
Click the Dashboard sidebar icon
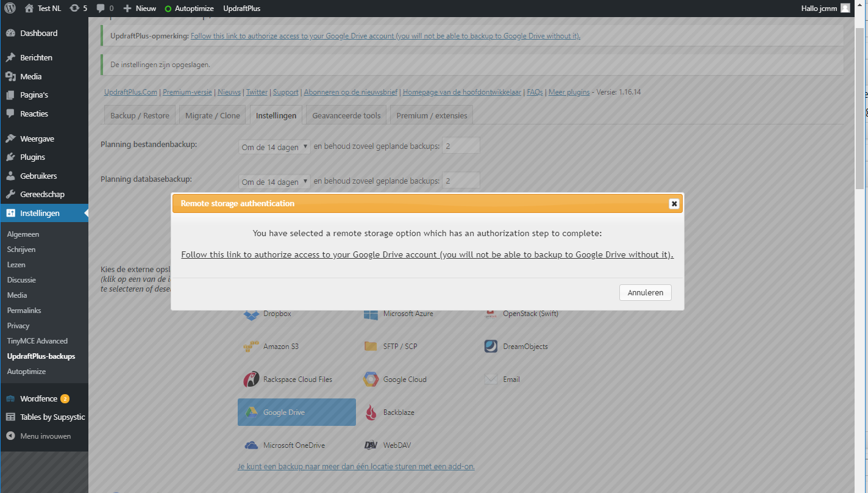pyautogui.click(x=10, y=34)
